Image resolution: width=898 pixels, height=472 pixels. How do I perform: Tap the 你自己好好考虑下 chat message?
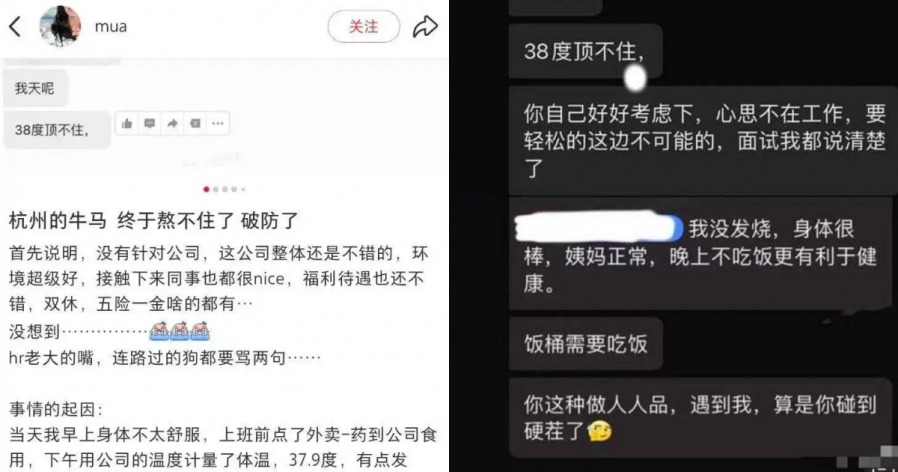pyautogui.click(x=703, y=140)
